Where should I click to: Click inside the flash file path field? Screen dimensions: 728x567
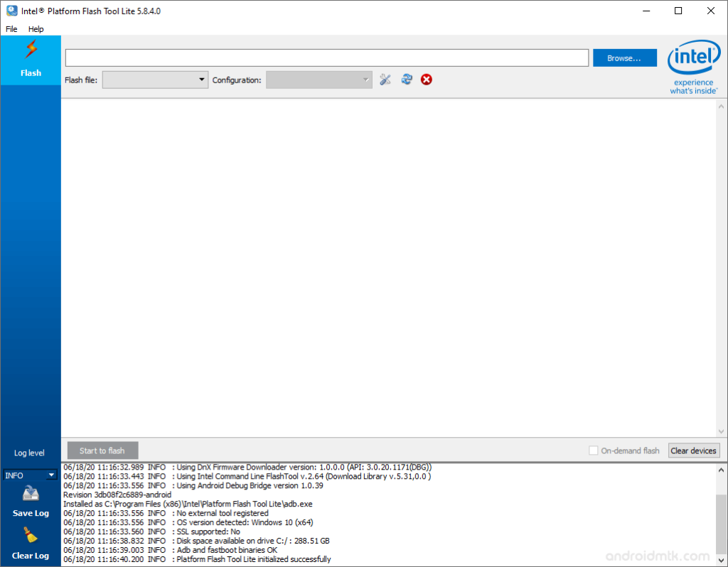pyautogui.click(x=326, y=58)
